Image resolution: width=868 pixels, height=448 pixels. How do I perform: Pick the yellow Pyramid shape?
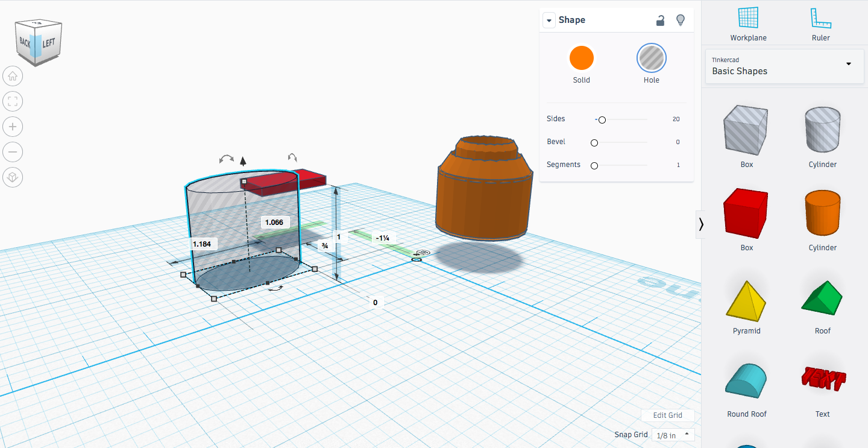tap(747, 302)
